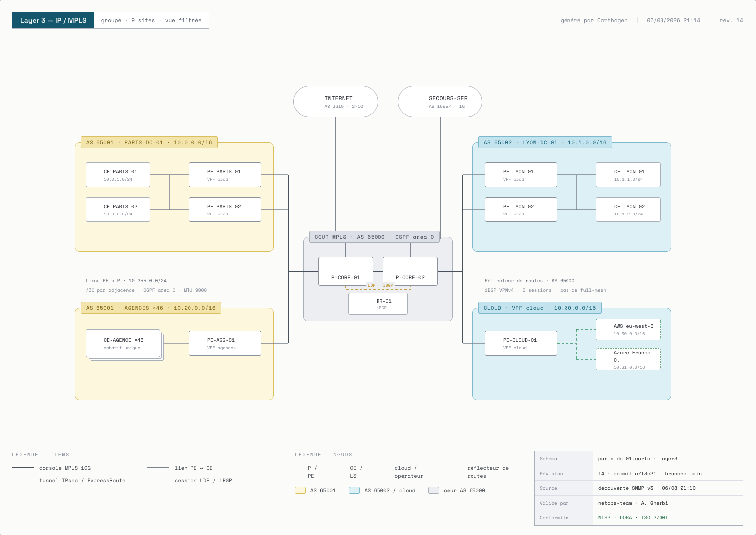Click the P-CORE-01 core router
The height and width of the screenshot is (535, 756).
(346, 271)
